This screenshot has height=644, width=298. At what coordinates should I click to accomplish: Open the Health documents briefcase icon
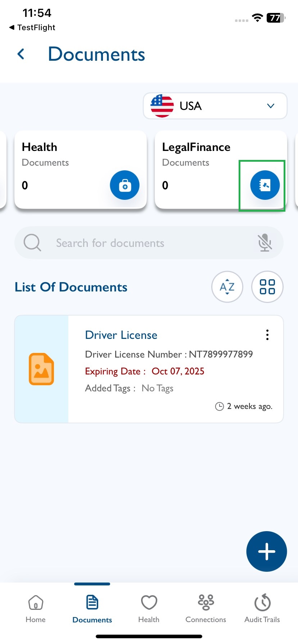125,185
